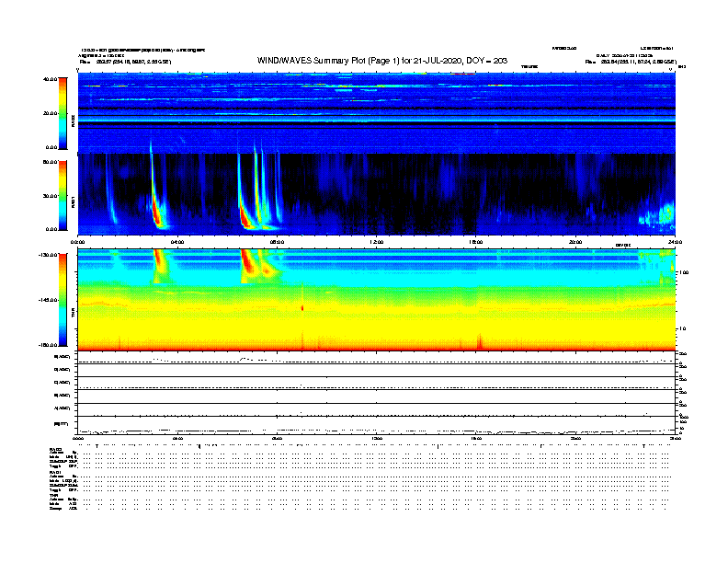Click the 16:00 time label under RAD1 panel
The image size is (728, 563).
click(x=476, y=242)
